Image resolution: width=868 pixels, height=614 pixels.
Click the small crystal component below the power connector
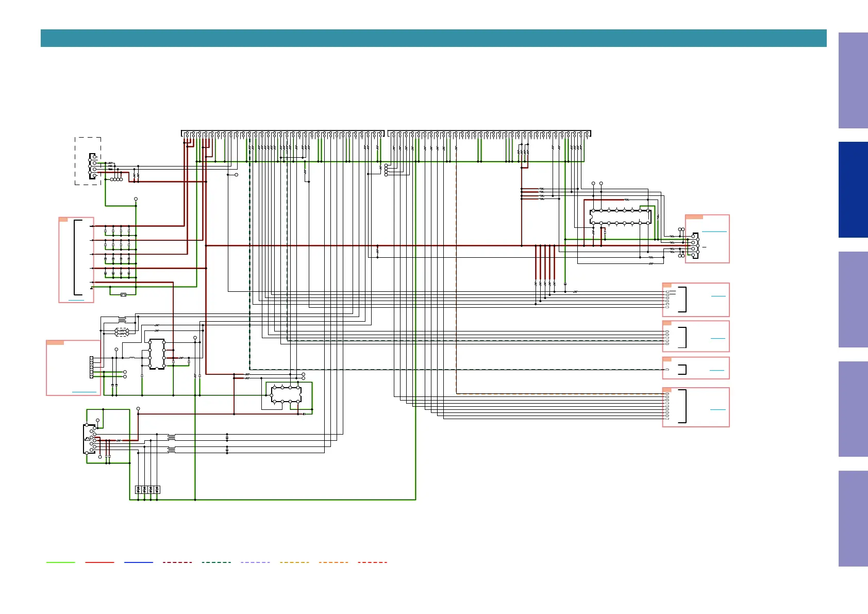pyautogui.click(x=123, y=295)
